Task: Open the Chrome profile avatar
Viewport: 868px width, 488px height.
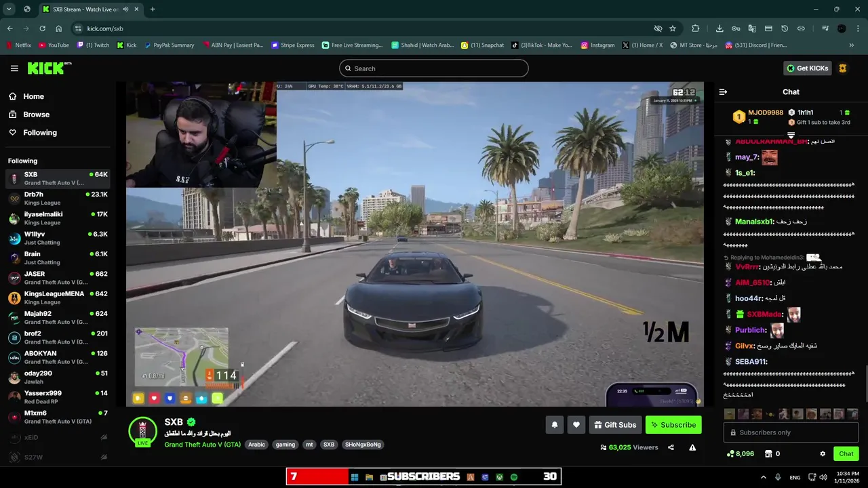Action: coord(842,28)
